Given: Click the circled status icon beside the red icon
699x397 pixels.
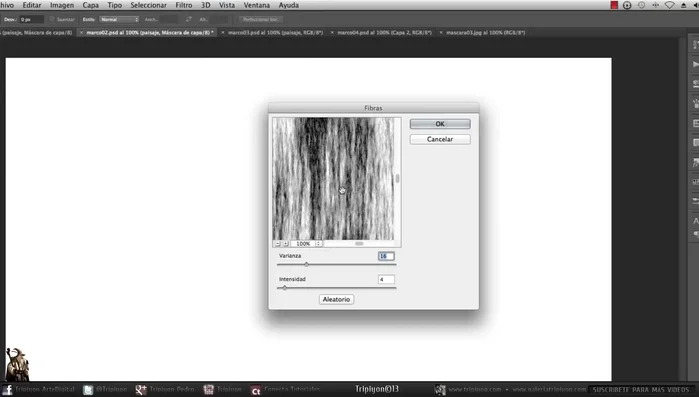Looking at the screenshot, I should point(627,5).
